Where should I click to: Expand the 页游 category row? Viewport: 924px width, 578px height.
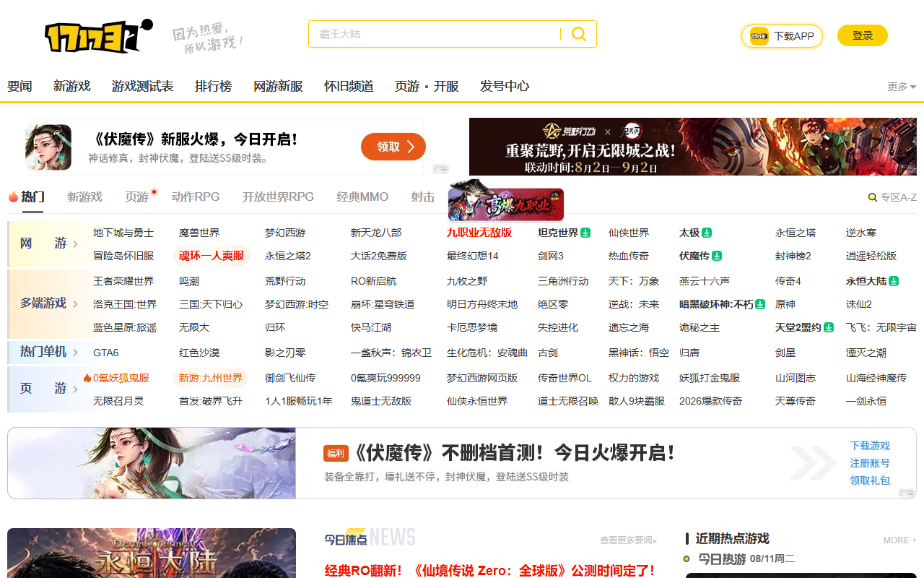point(49,389)
